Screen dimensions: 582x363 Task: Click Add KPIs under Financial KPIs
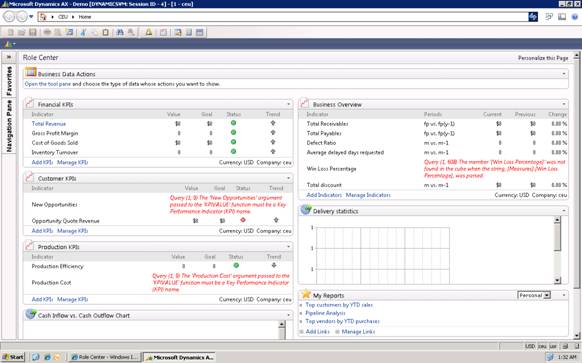[42, 162]
